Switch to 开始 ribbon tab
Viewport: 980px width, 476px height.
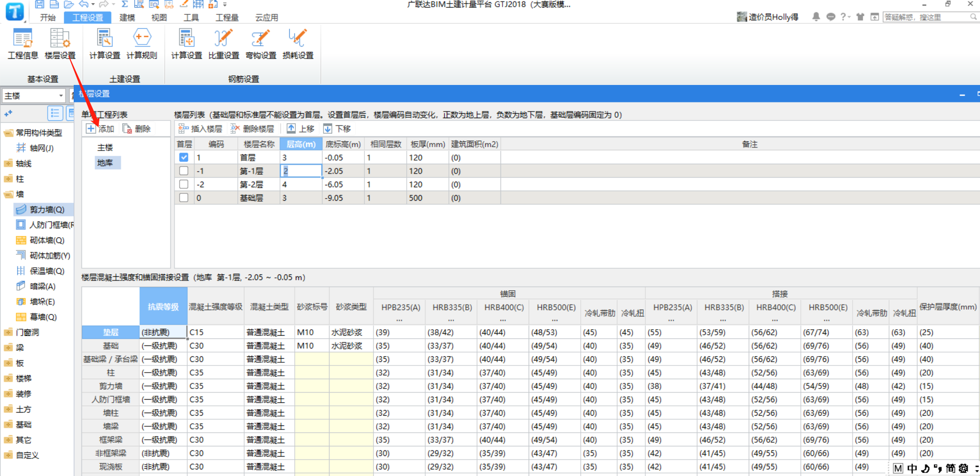[48, 17]
